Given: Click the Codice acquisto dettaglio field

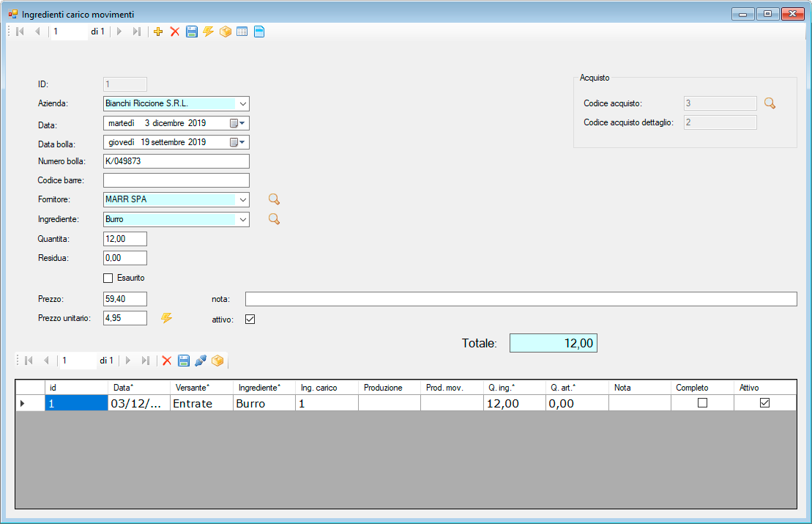Looking at the screenshot, I should (720, 122).
